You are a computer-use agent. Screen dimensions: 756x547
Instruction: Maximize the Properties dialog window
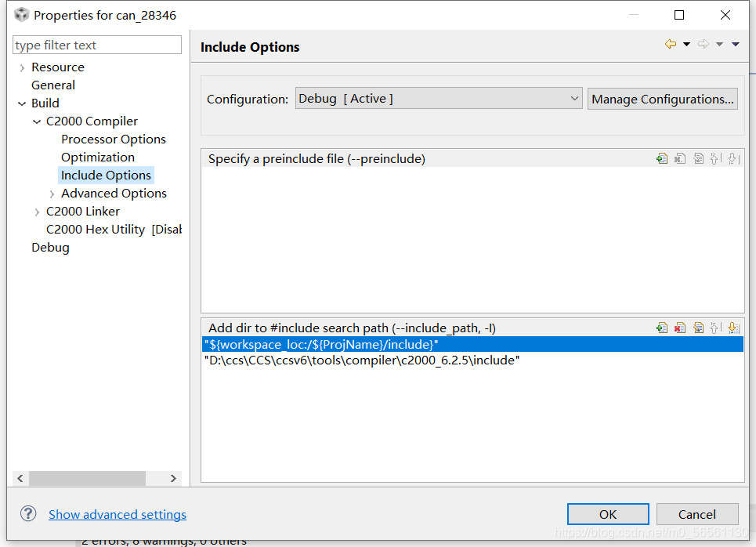click(679, 15)
